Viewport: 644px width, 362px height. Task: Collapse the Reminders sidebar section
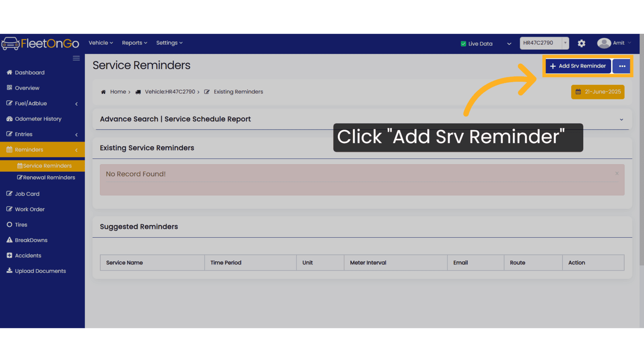coord(42,150)
